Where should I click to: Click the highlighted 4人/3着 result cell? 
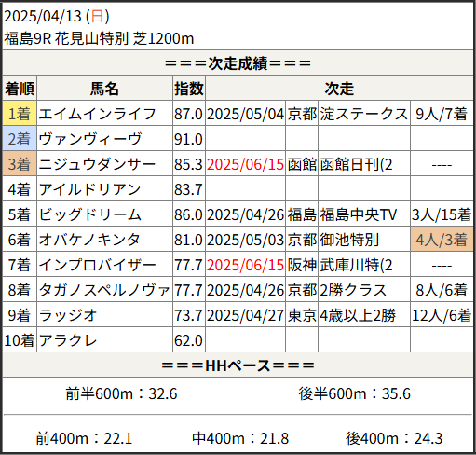point(442,240)
